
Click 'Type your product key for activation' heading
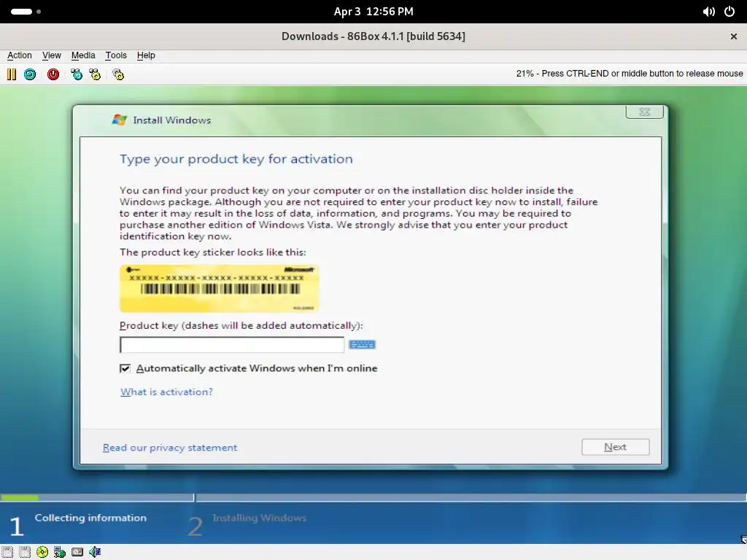point(236,159)
